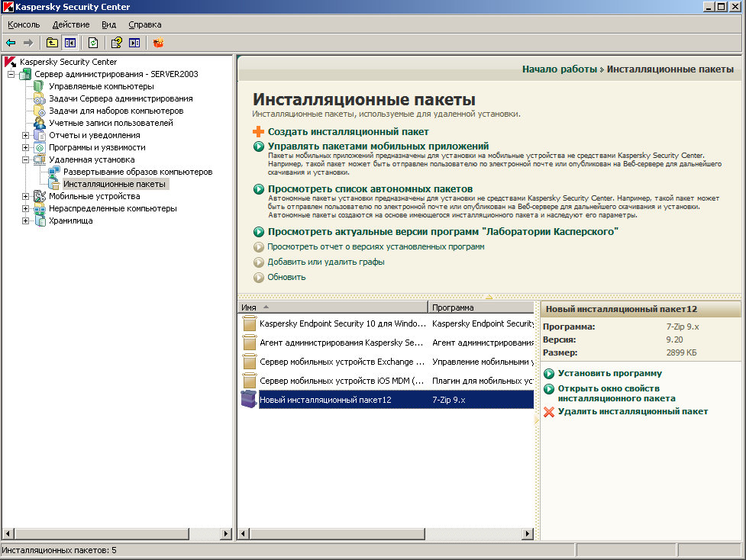Toggle the action pane toolbar icon
746x560 pixels.
(x=134, y=43)
